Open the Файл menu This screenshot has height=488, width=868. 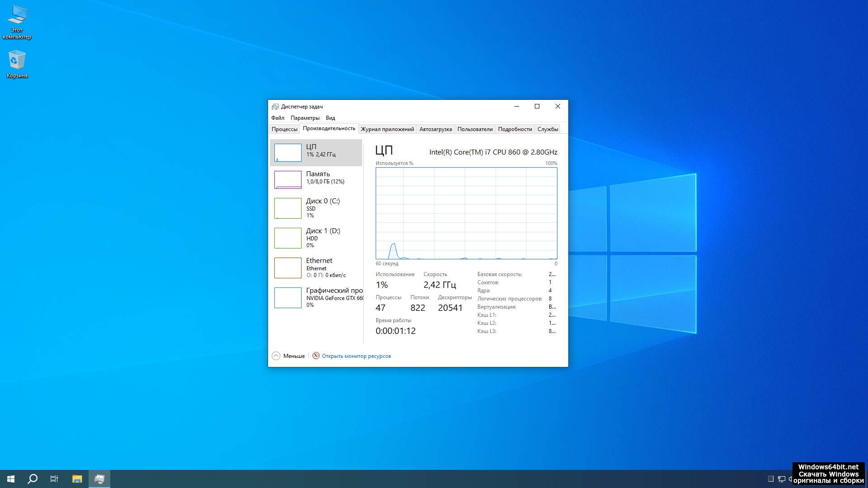(278, 118)
